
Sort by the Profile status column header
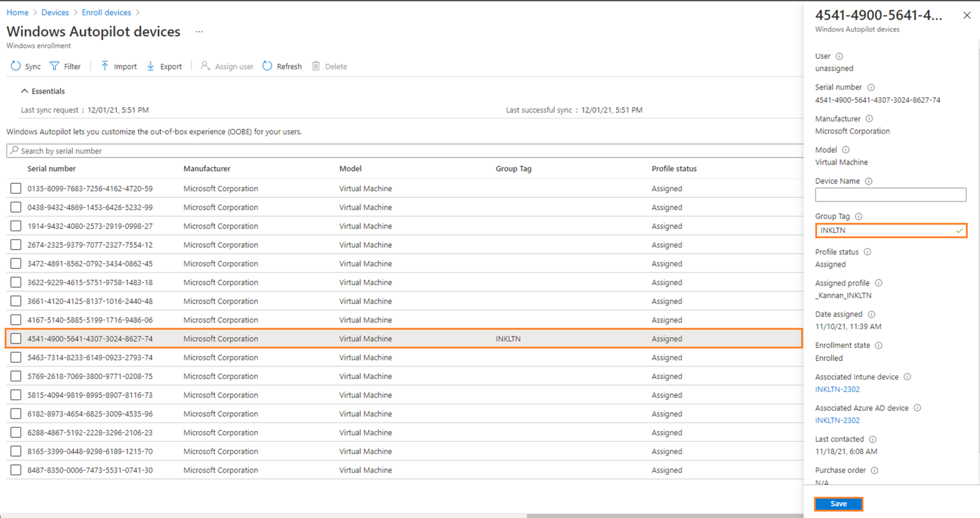pos(674,169)
